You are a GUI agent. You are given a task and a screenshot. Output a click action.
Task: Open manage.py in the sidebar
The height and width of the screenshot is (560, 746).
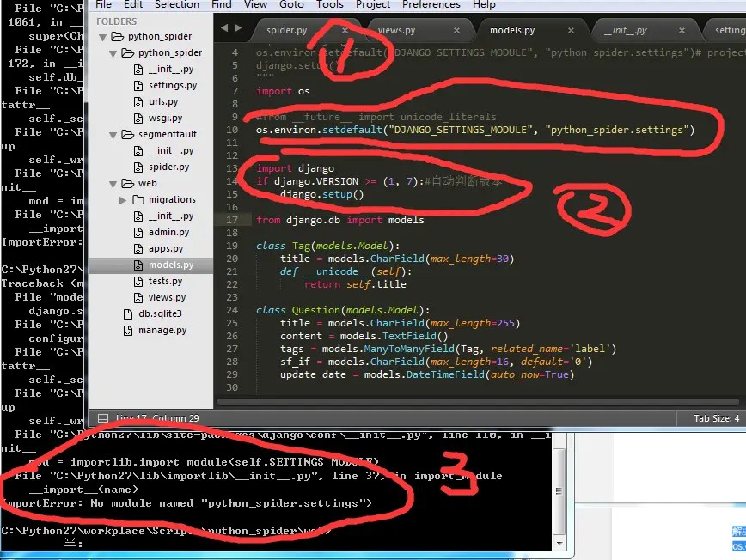click(162, 330)
